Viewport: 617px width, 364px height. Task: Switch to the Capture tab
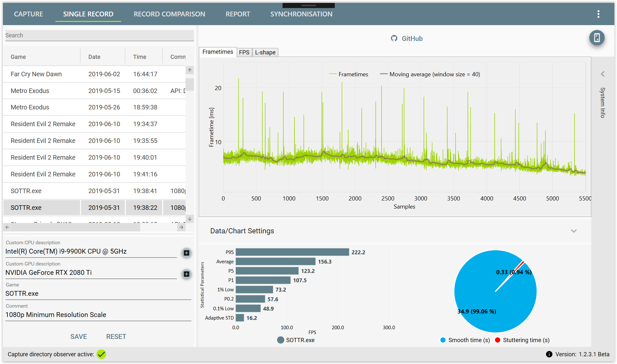[x=28, y=14]
